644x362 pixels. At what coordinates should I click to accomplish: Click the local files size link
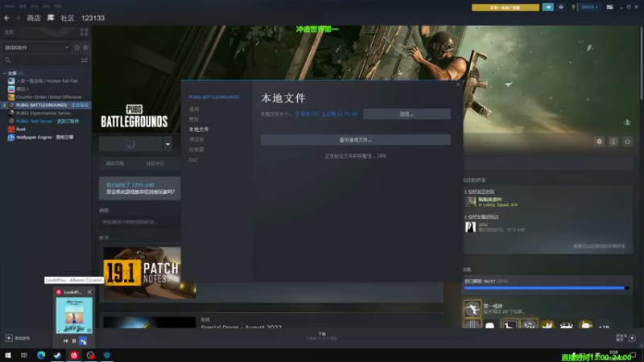326,114
